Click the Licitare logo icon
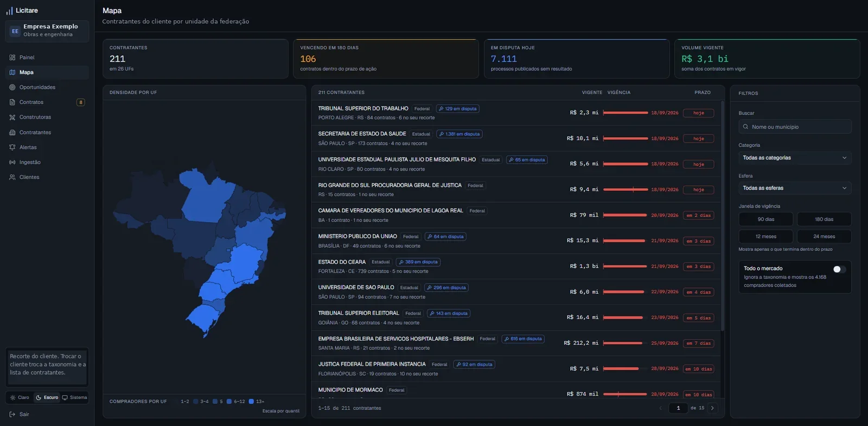868x426 pixels. point(9,10)
